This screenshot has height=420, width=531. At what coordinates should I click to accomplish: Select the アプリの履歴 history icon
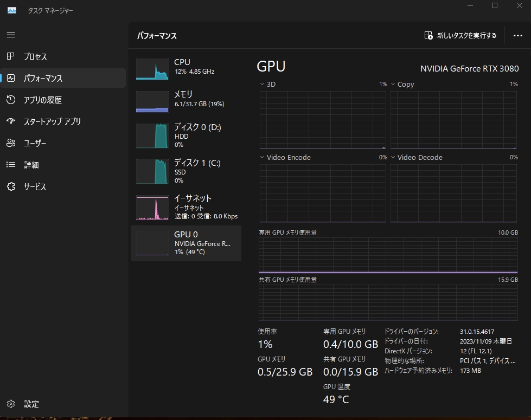(x=11, y=100)
